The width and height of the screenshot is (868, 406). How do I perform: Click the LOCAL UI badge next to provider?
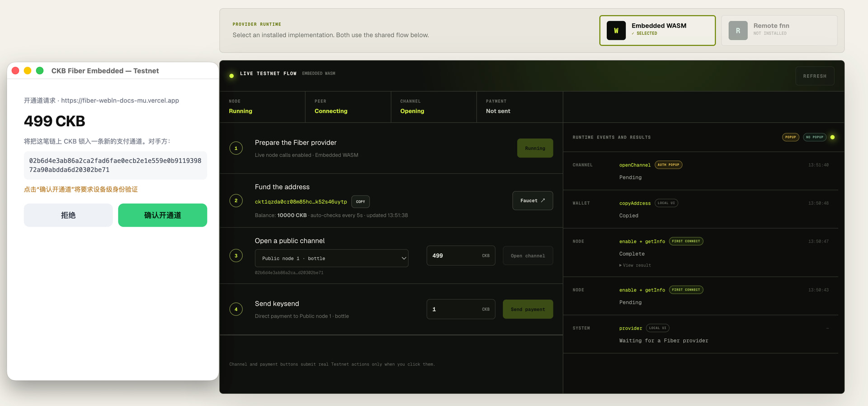pos(658,328)
